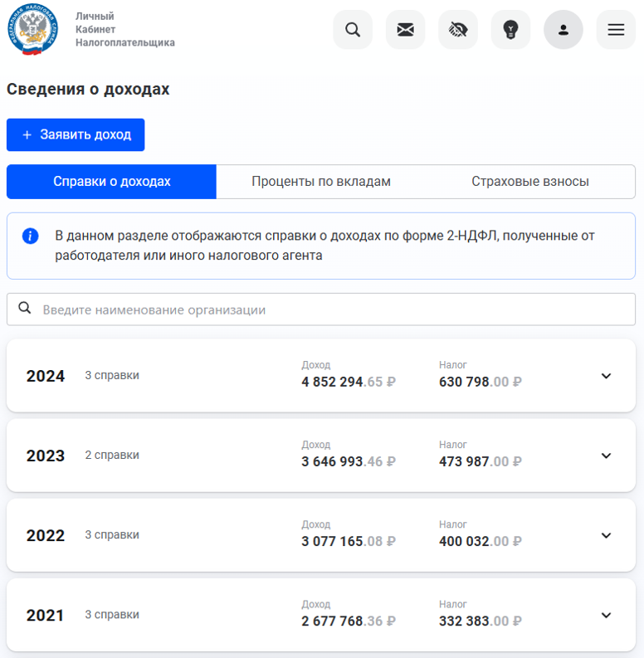
Task: Click the Federal Tax Service logo
Action: pos(32,29)
